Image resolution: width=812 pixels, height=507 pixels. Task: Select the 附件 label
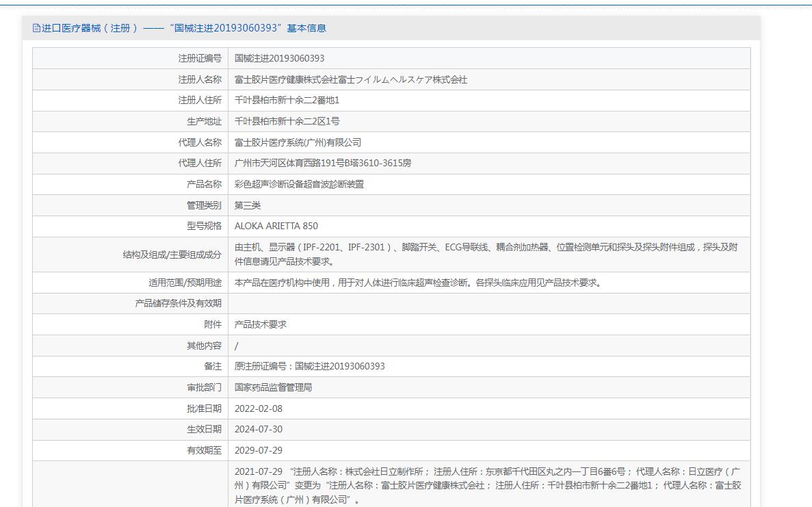(x=213, y=324)
